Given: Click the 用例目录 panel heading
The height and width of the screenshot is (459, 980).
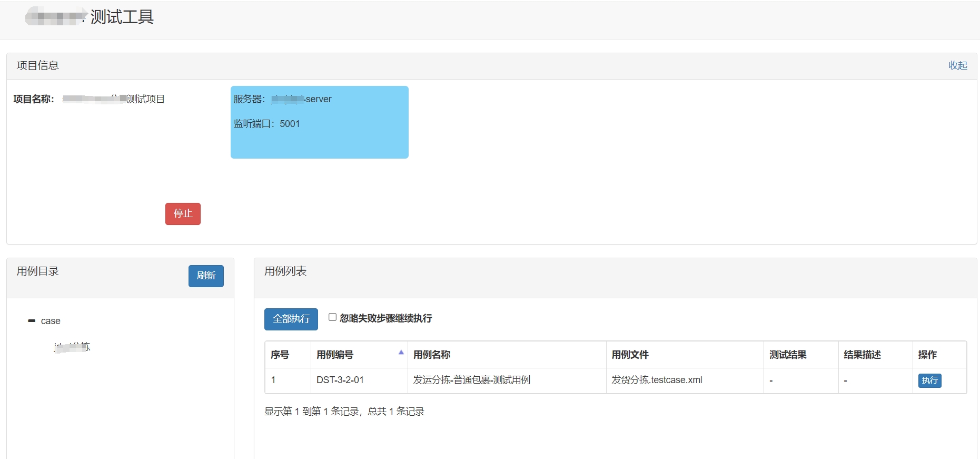Looking at the screenshot, I should (38, 271).
